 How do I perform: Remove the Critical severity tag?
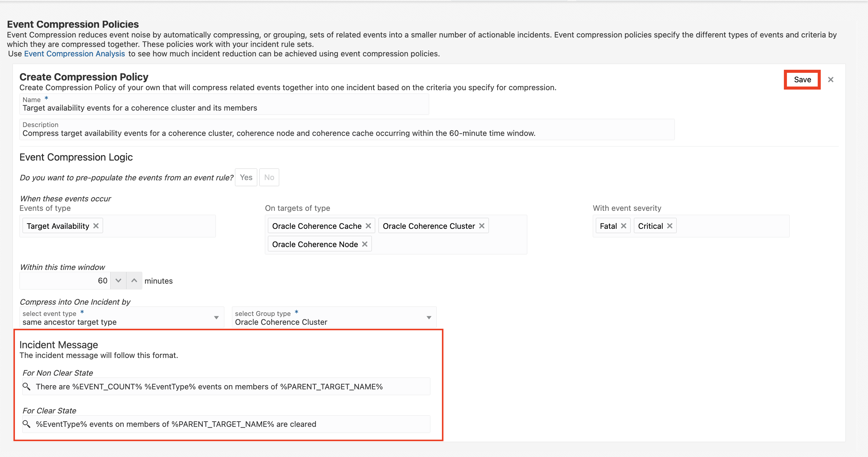click(670, 226)
